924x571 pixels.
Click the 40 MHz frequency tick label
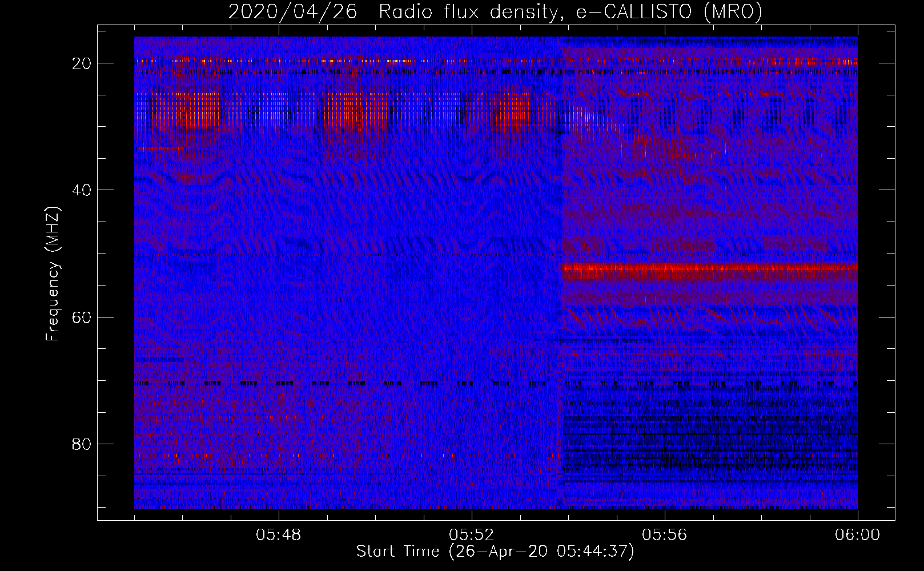click(82, 190)
